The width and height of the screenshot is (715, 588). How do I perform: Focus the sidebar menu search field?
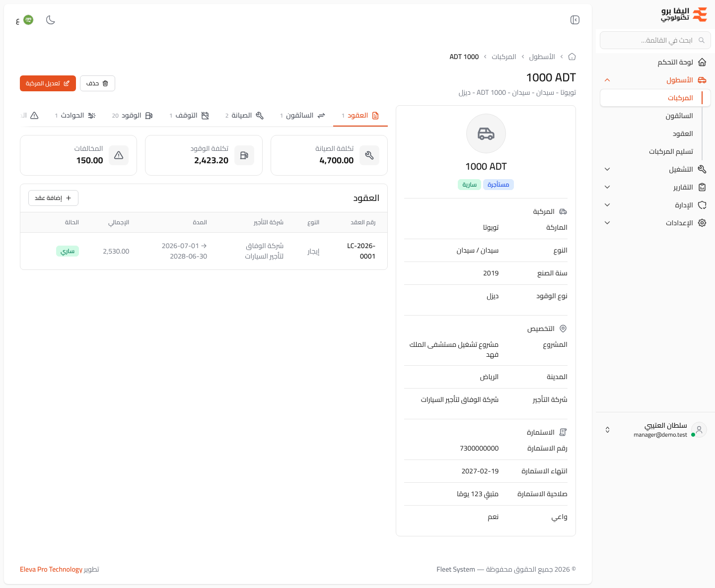click(x=655, y=40)
